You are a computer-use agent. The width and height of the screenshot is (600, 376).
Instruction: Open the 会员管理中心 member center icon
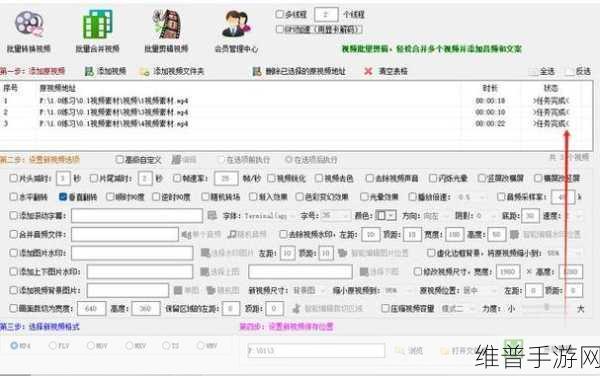click(236, 24)
